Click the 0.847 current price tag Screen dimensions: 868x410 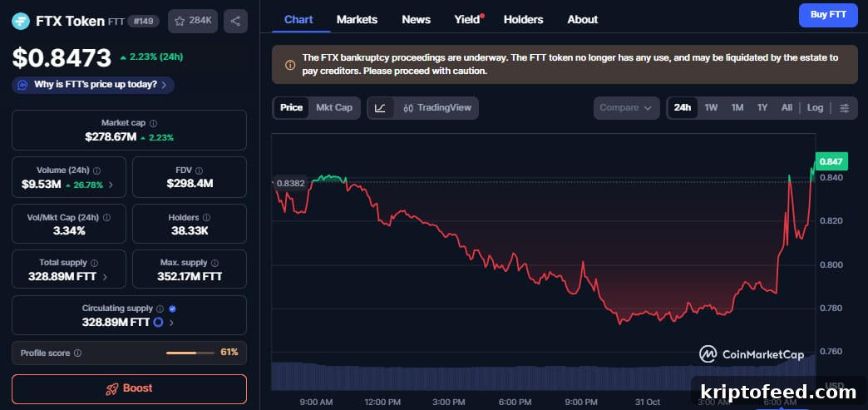tap(831, 162)
